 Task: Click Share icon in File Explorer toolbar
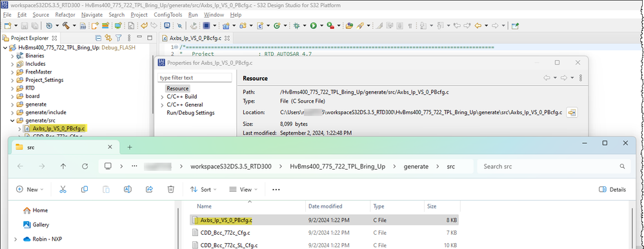coord(149,189)
